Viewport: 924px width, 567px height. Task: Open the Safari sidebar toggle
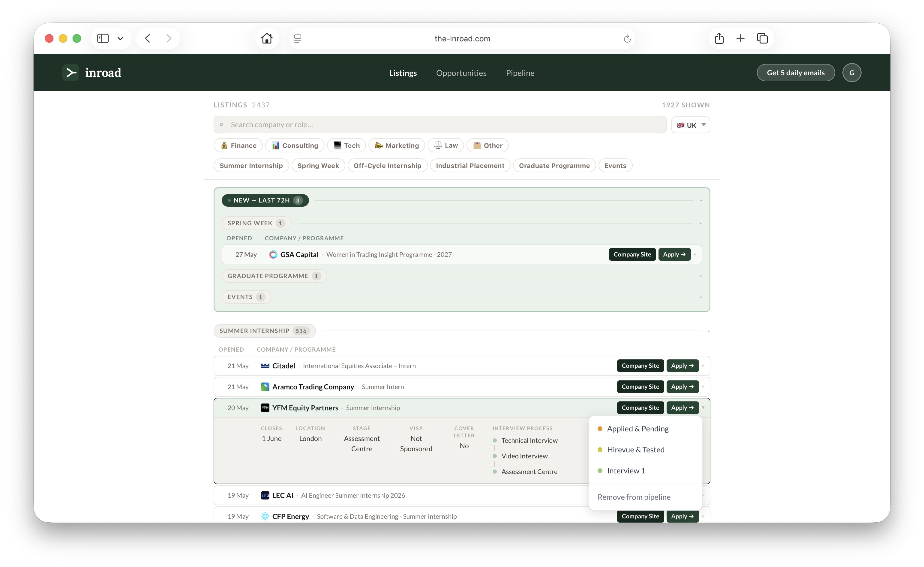point(103,38)
